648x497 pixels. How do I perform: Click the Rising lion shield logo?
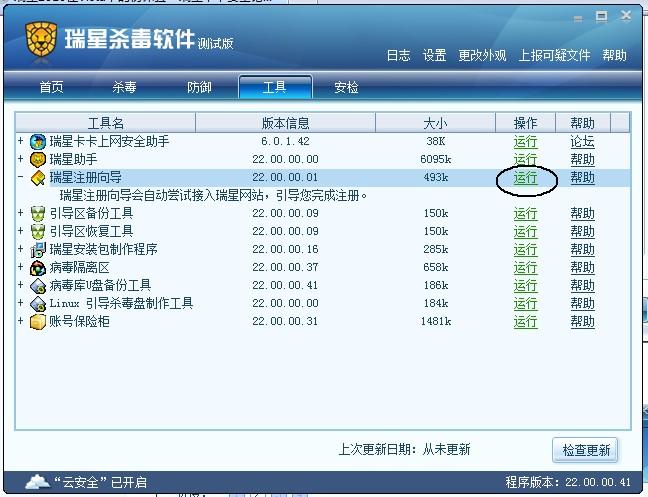pos(41,39)
